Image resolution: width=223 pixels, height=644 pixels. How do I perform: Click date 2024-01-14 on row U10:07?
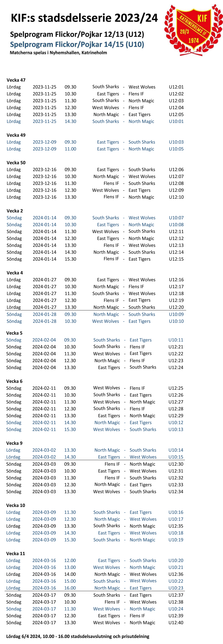click(44, 218)
